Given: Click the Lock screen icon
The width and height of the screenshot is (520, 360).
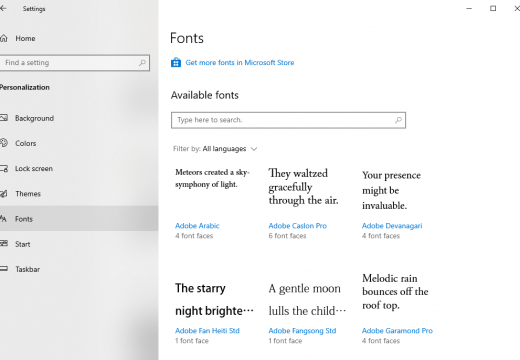Looking at the screenshot, I should [4, 168].
